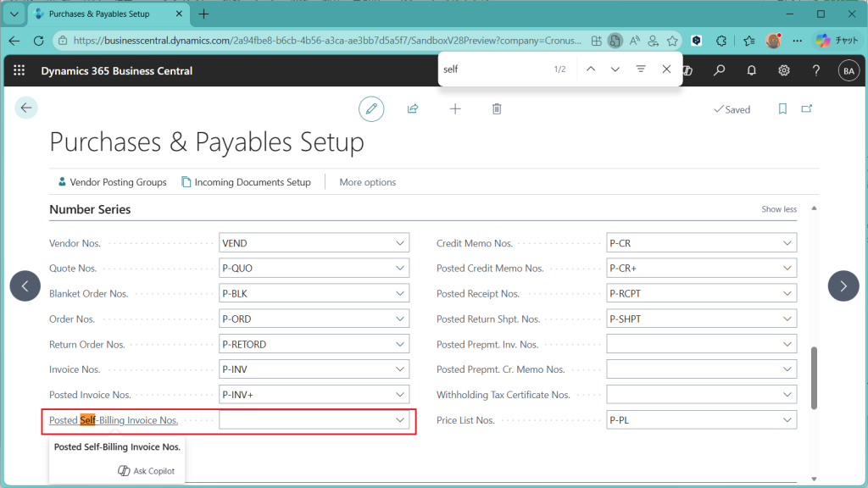Click Show less in Number Series
The image size is (868, 488).
(x=778, y=209)
